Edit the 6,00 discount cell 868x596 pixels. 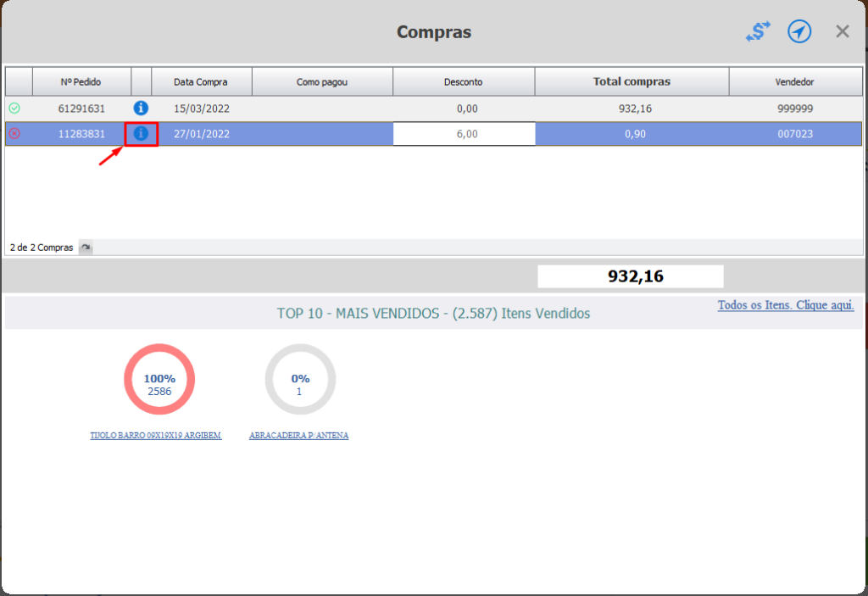point(464,133)
